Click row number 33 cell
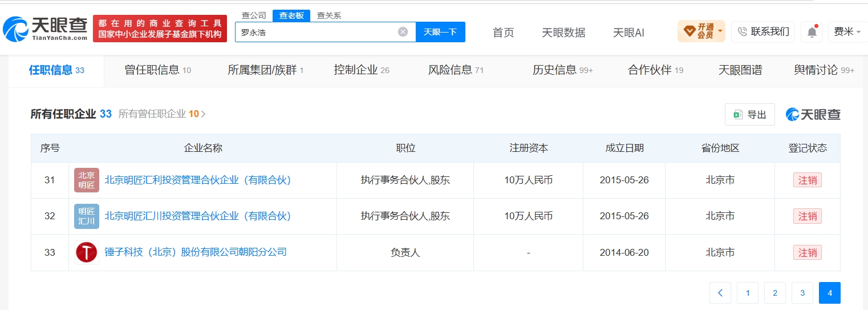This screenshot has width=868, height=310. (x=50, y=252)
